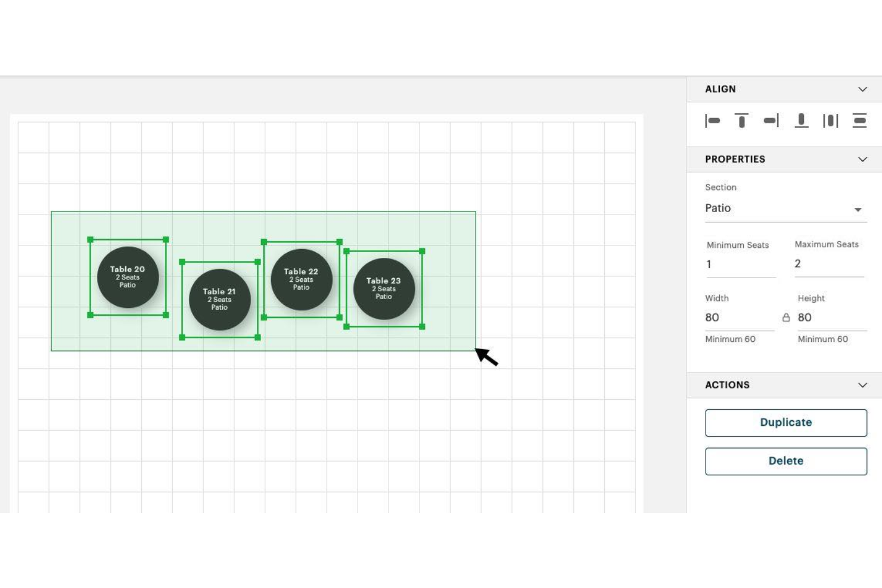The width and height of the screenshot is (882, 588).
Task: Click the align bottom icon
Action: click(802, 121)
